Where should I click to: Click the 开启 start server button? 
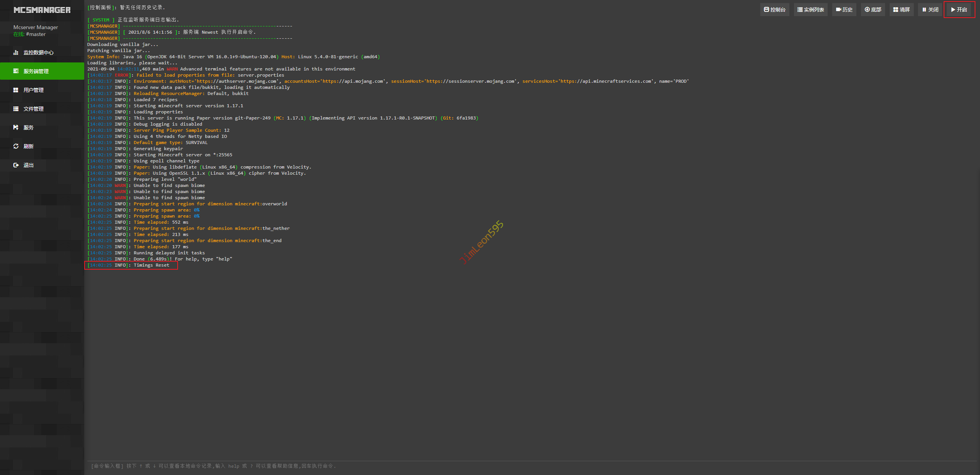pos(959,10)
